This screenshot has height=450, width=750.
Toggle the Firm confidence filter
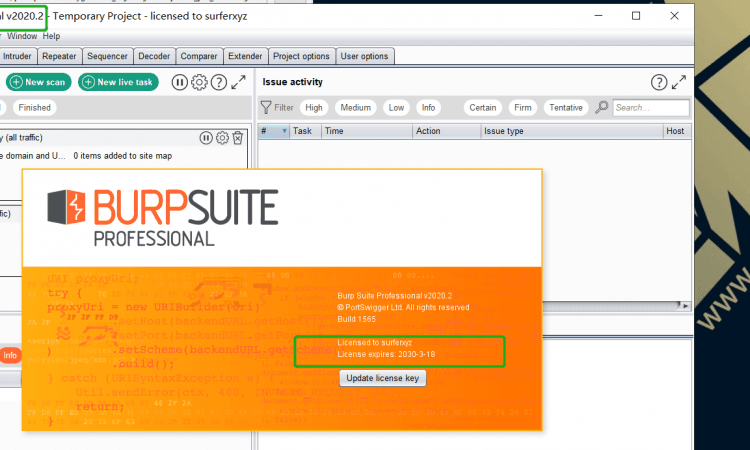[523, 108]
